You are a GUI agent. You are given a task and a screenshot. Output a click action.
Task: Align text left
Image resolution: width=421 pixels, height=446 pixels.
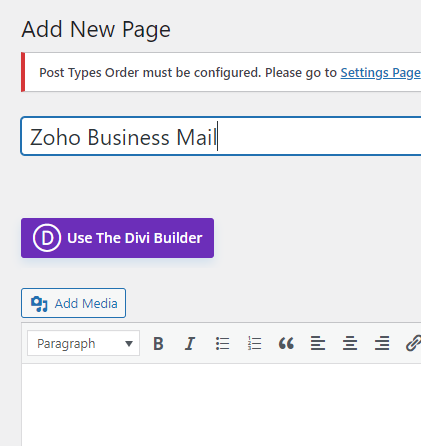point(318,343)
